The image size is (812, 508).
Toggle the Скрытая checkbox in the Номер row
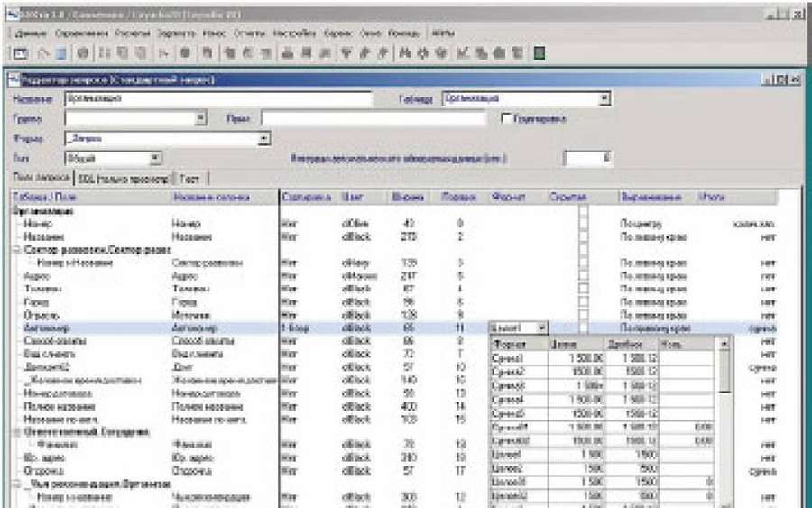coord(584,222)
